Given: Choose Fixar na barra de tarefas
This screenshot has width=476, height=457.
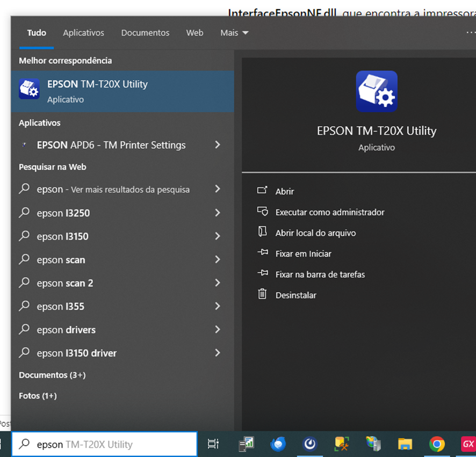Looking at the screenshot, I should pos(320,274).
